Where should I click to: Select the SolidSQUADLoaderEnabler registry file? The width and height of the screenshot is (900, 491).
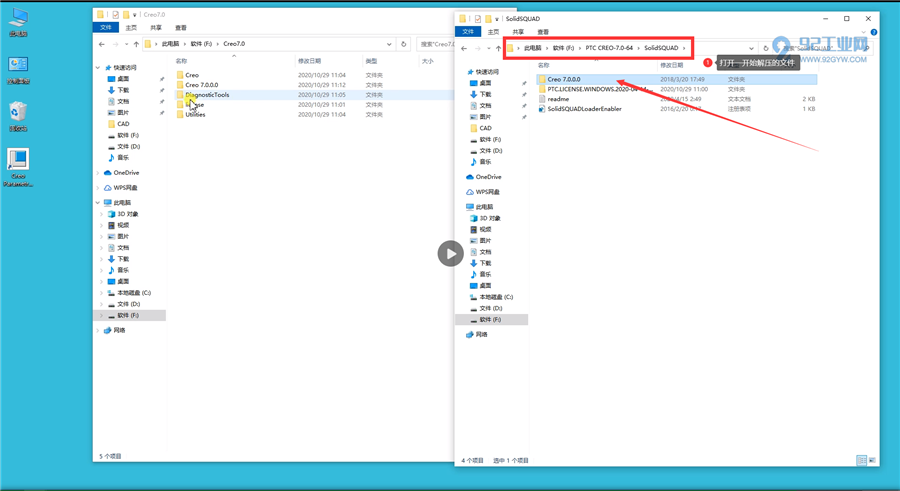coord(584,109)
